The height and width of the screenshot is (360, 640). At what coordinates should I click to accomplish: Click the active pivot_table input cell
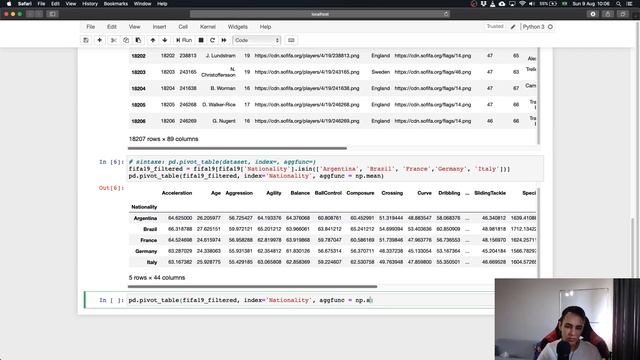coord(311,300)
